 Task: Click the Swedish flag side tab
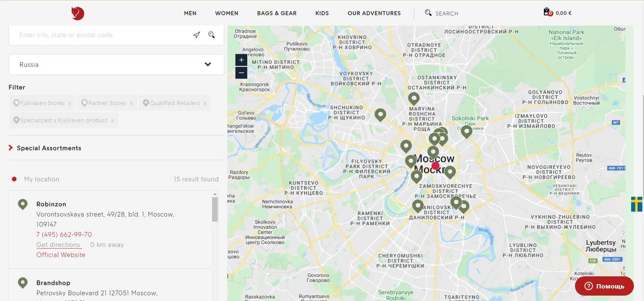pyautogui.click(x=637, y=204)
